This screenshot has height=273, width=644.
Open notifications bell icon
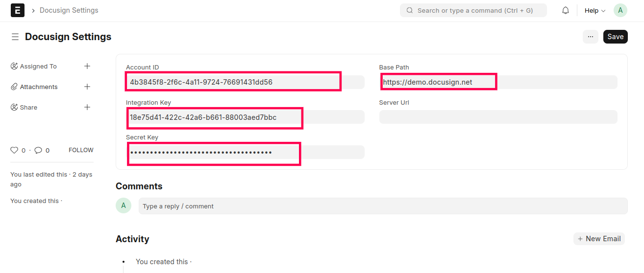[566, 10]
